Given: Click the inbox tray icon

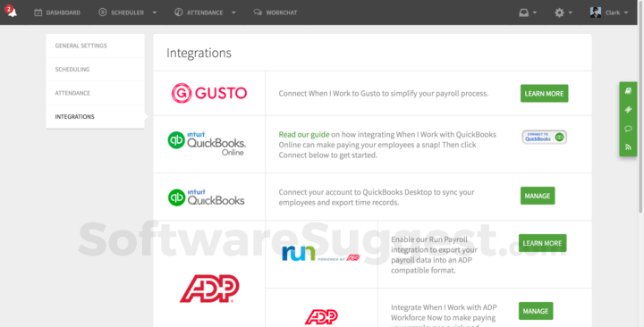Looking at the screenshot, I should point(523,13).
